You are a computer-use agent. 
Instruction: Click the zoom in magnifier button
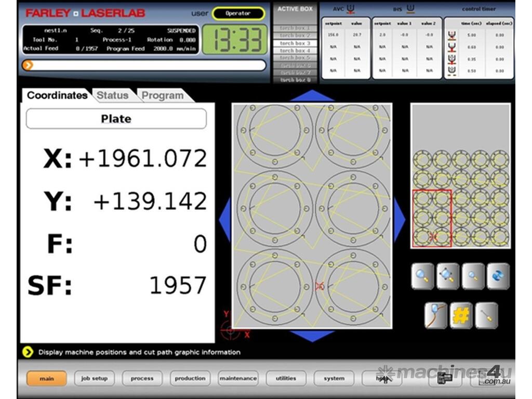coord(422,276)
